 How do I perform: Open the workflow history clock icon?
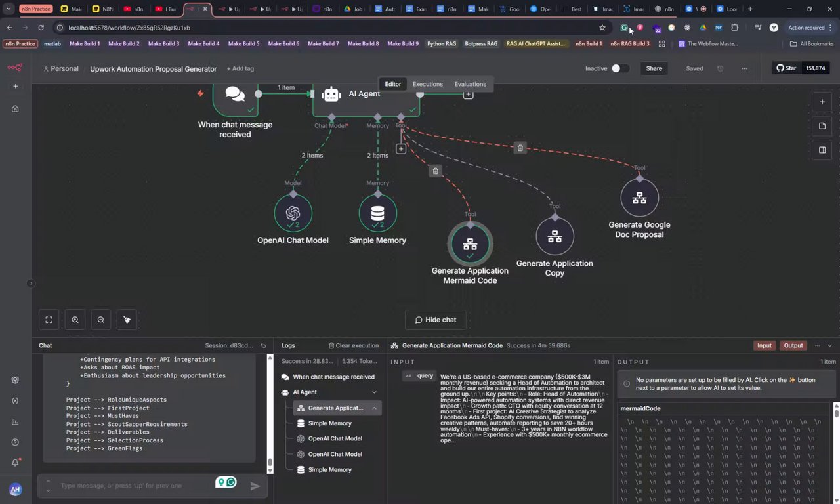pos(721,68)
